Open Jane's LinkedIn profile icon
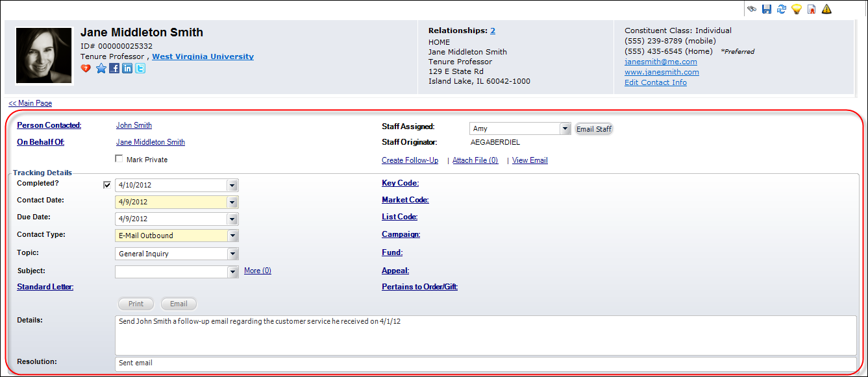Image resolution: width=868 pixels, height=377 pixels. pyautogui.click(x=127, y=68)
